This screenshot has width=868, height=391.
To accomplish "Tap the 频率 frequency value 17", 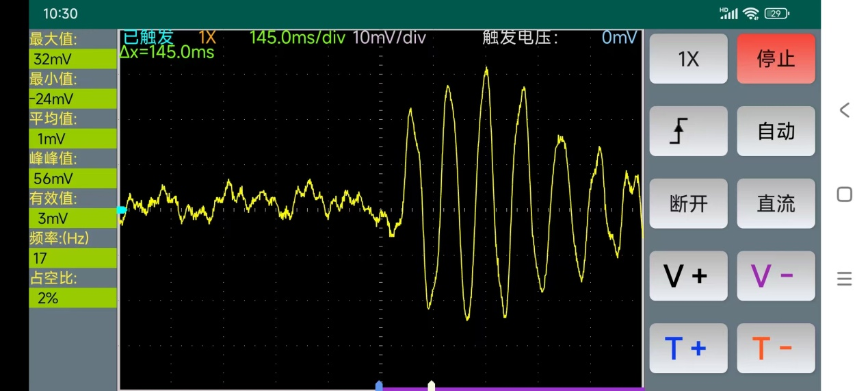I will (x=73, y=258).
